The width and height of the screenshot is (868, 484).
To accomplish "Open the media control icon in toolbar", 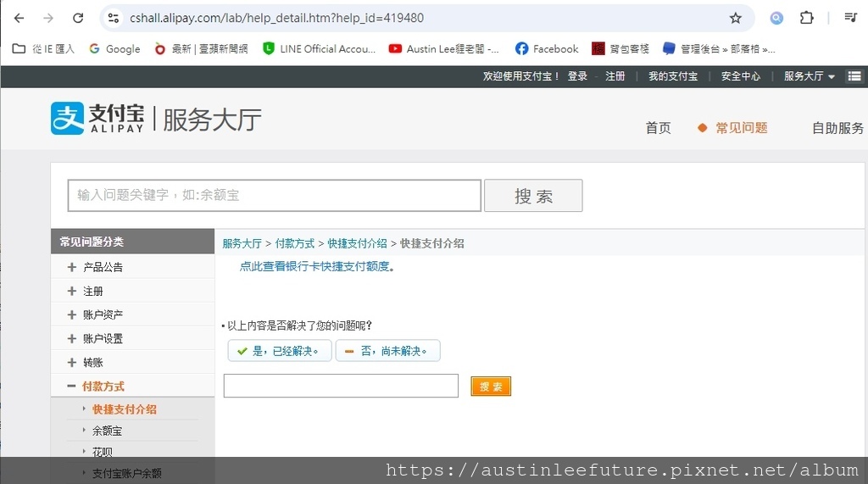I will point(851,18).
